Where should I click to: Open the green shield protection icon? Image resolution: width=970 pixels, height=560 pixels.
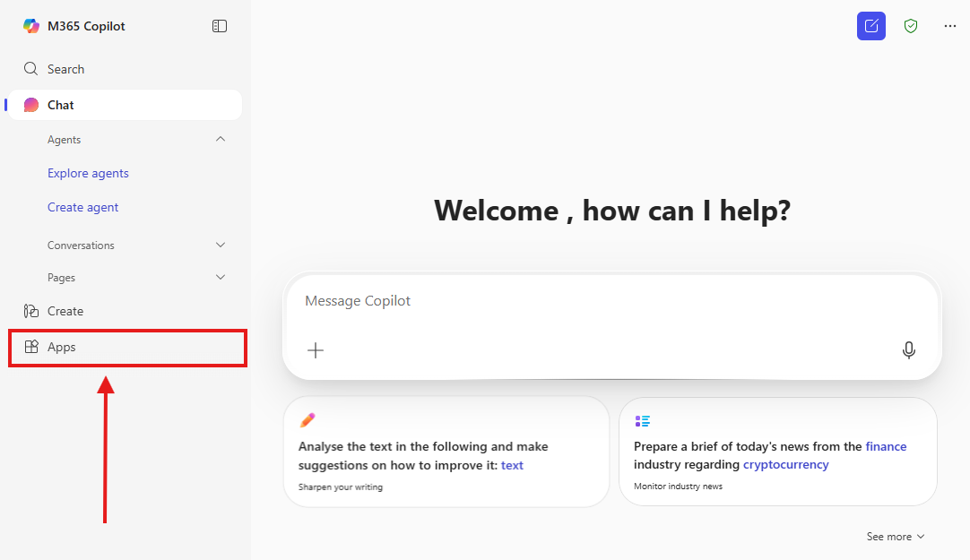coord(911,26)
